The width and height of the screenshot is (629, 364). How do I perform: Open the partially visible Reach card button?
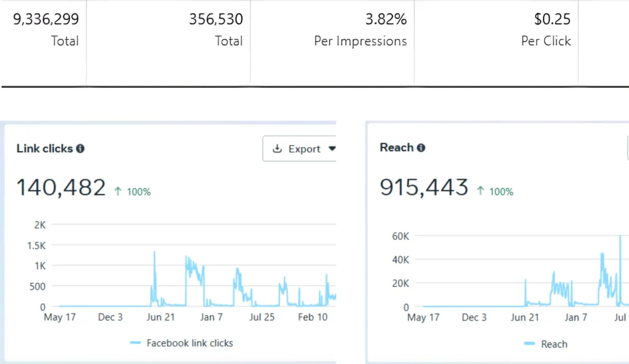[x=627, y=148]
